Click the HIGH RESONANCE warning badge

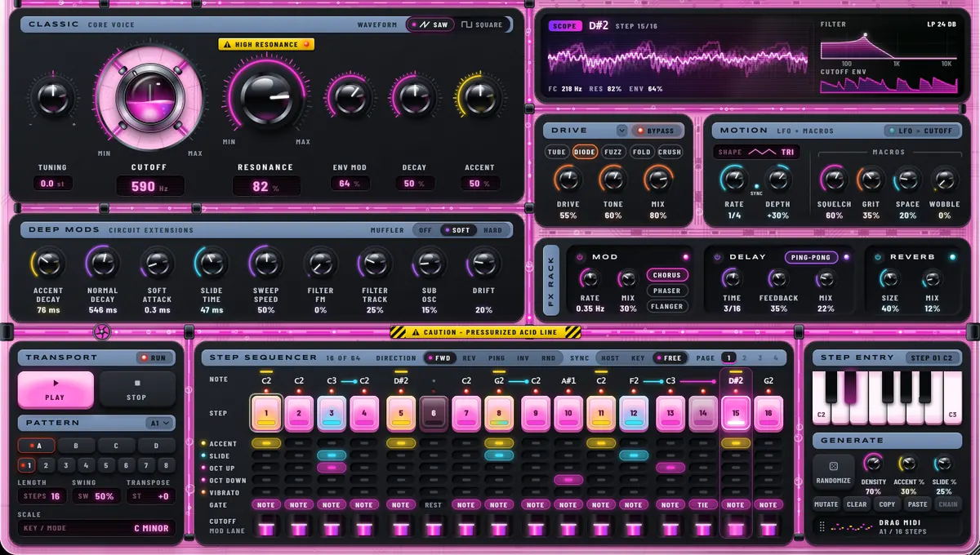coord(266,44)
